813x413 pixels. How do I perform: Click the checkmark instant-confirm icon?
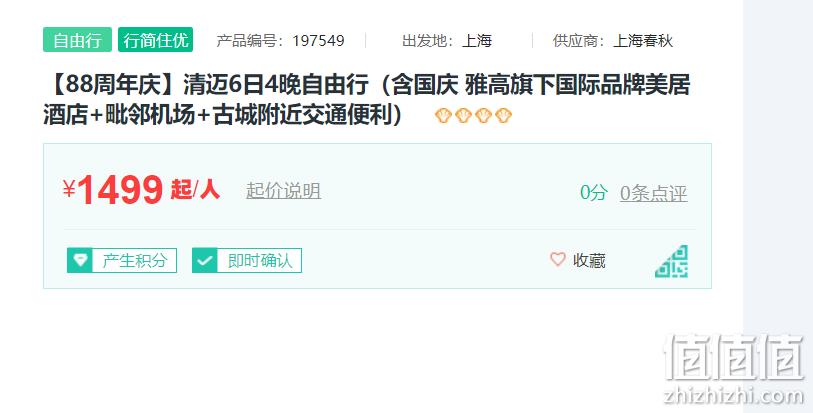[204, 260]
